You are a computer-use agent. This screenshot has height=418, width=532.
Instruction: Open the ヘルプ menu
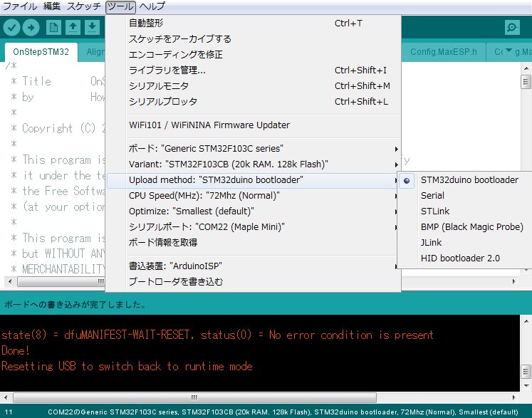[x=152, y=6]
